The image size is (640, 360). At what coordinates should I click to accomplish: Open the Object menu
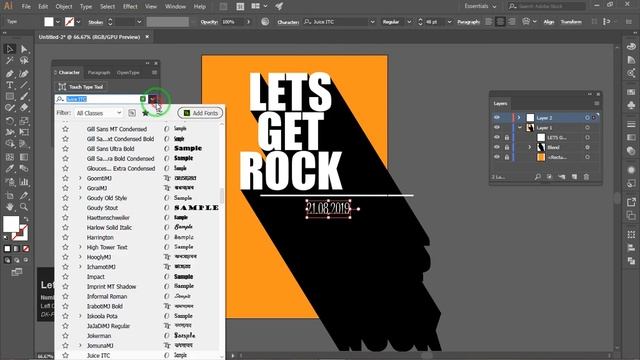point(64,7)
